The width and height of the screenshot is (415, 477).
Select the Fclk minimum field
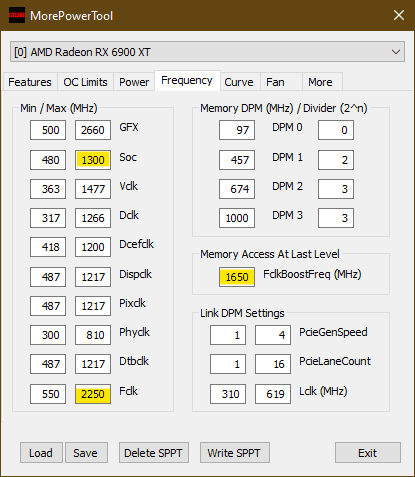coord(48,394)
